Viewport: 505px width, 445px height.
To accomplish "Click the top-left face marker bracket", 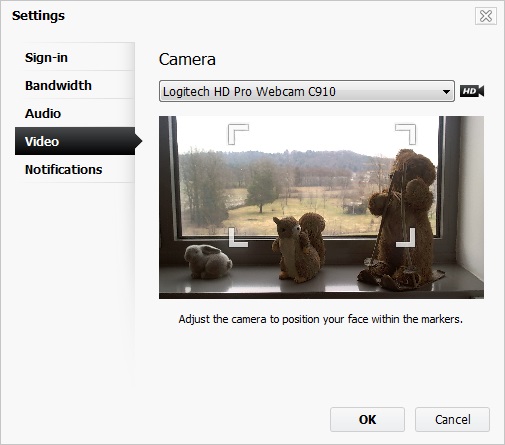I will [x=238, y=134].
